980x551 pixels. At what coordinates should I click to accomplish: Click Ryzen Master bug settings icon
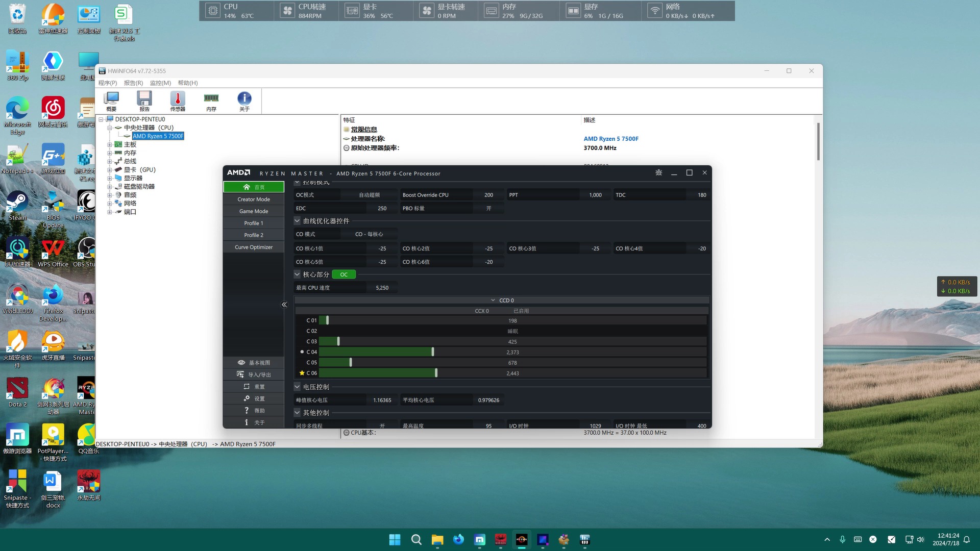pyautogui.click(x=658, y=173)
